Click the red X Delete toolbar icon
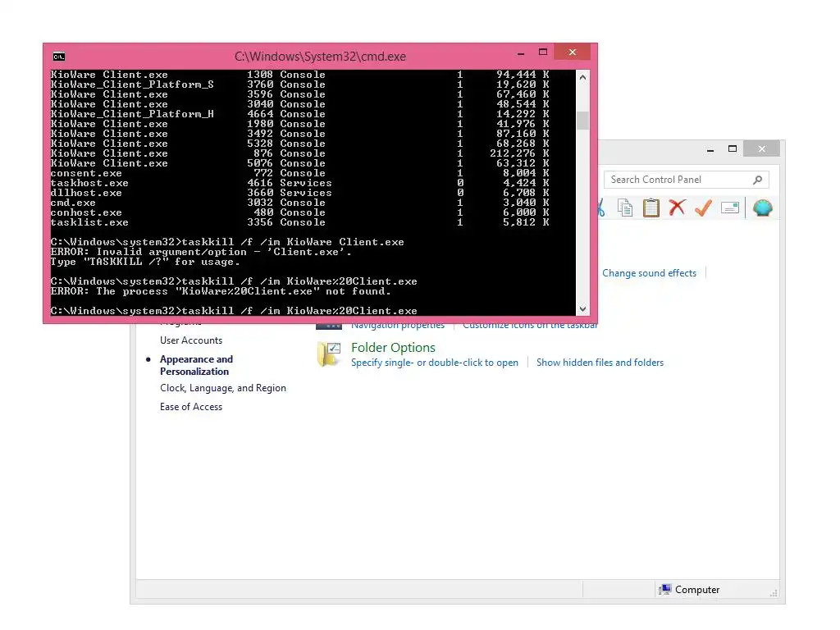This screenshot has height=630, width=840. click(x=677, y=208)
